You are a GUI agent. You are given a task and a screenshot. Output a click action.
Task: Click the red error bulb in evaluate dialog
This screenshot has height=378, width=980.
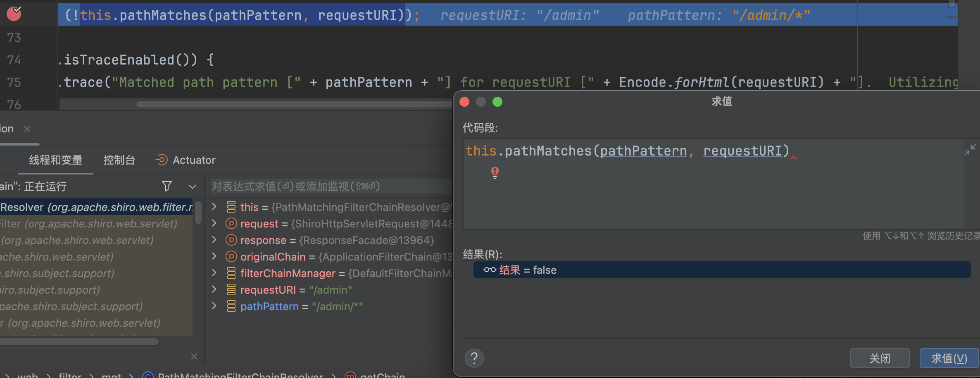(495, 172)
